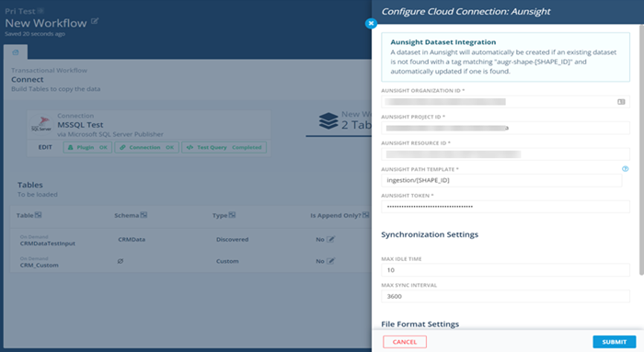644x352 pixels.
Task: Click the Aunsight Project ID field
Action: (x=505, y=128)
